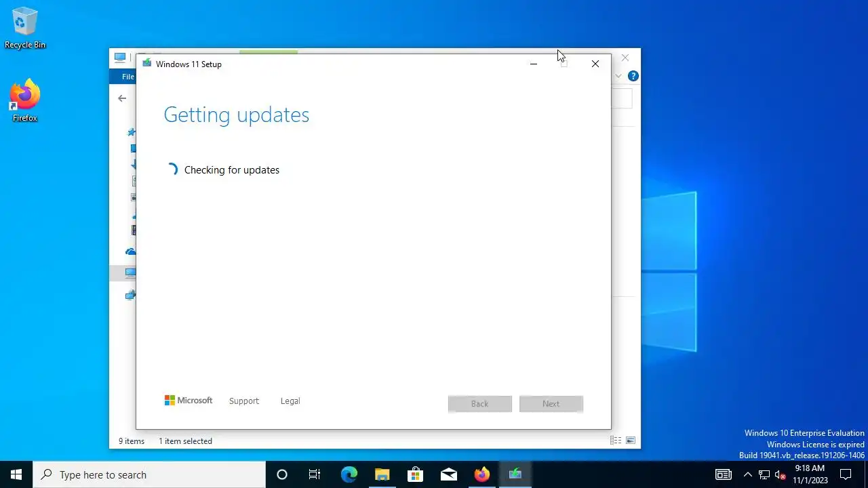
Task: Click in the taskbar search box
Action: 149,474
